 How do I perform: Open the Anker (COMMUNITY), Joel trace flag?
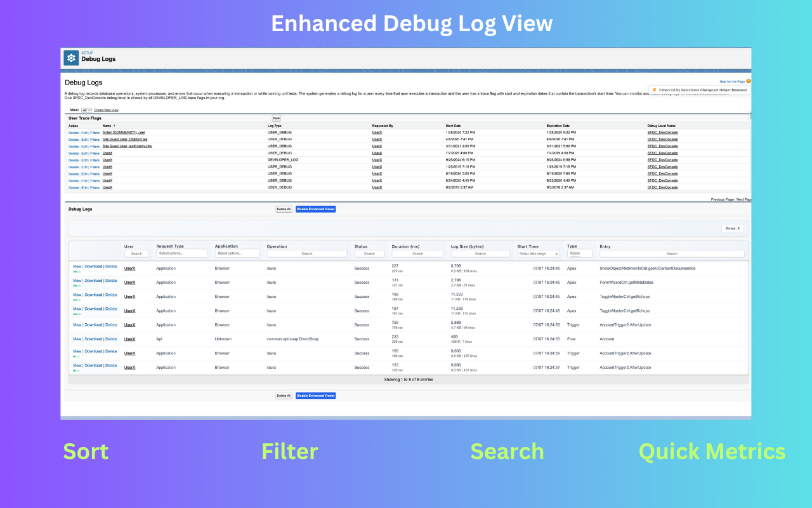pos(124,132)
